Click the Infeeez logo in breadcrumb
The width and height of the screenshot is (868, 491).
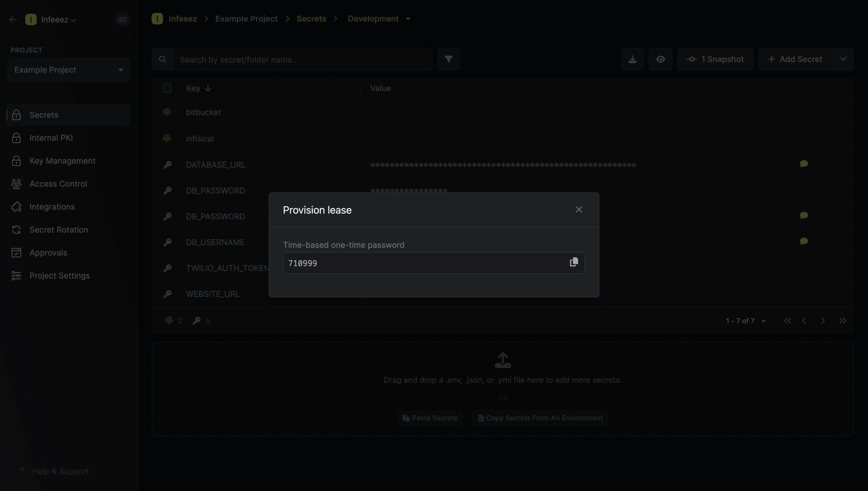pyautogui.click(x=157, y=19)
